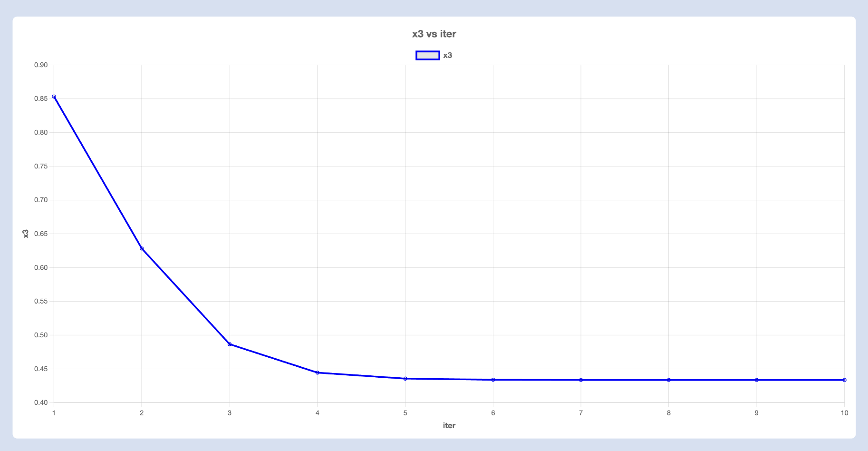The height and width of the screenshot is (451, 868).
Task: Click the data point at iter 7
Action: (581, 380)
